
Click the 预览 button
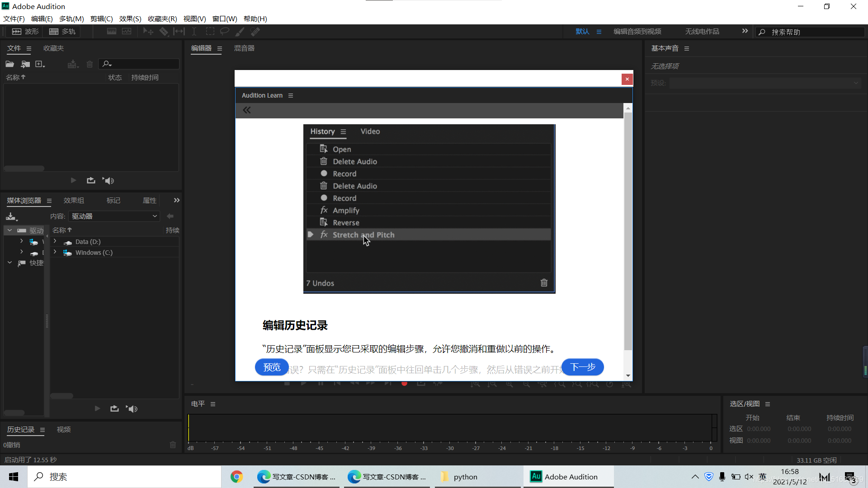272,367
